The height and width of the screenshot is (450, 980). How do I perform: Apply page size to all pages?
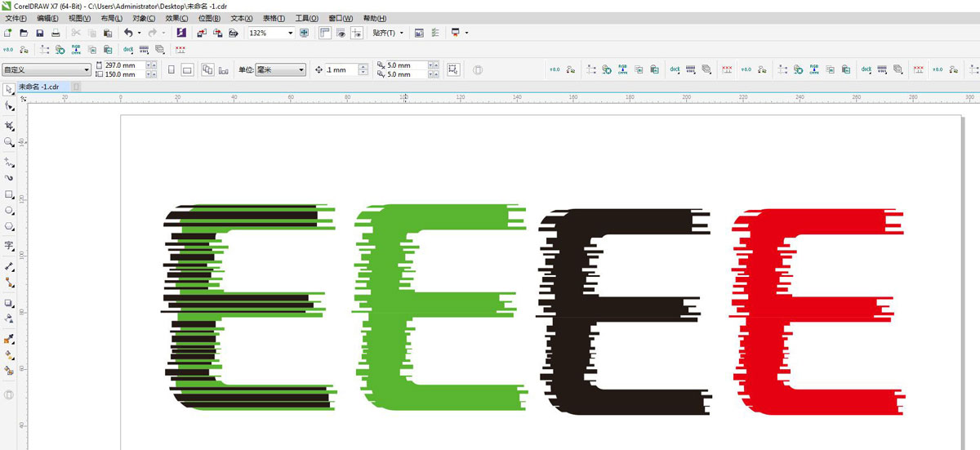coord(207,70)
